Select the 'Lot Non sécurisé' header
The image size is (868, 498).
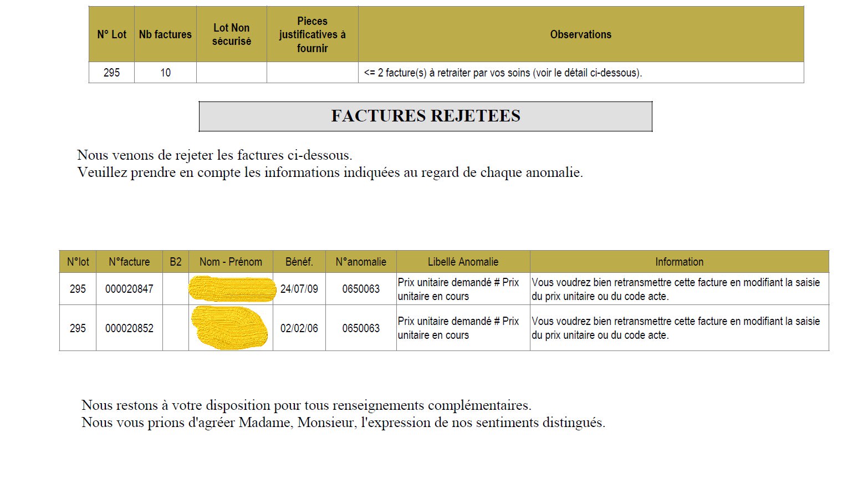click(x=231, y=34)
